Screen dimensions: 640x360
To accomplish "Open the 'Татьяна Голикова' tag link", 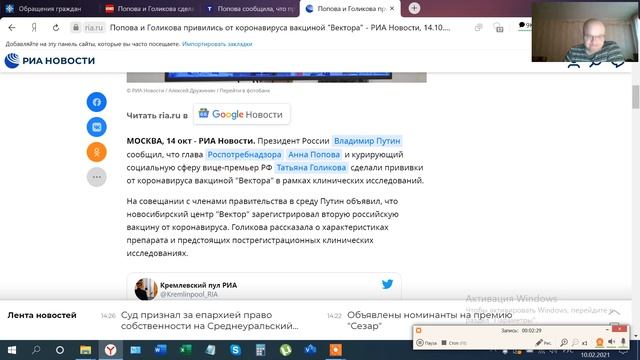I will click(311, 167).
